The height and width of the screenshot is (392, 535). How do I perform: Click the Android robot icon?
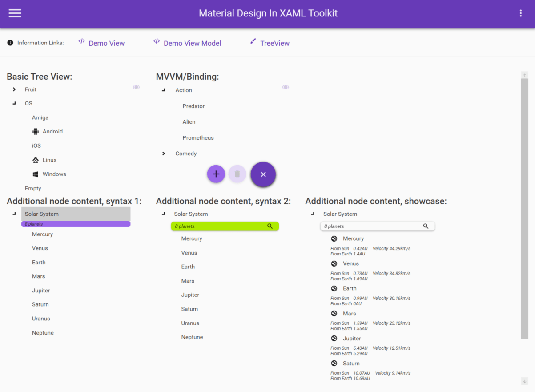(36, 132)
